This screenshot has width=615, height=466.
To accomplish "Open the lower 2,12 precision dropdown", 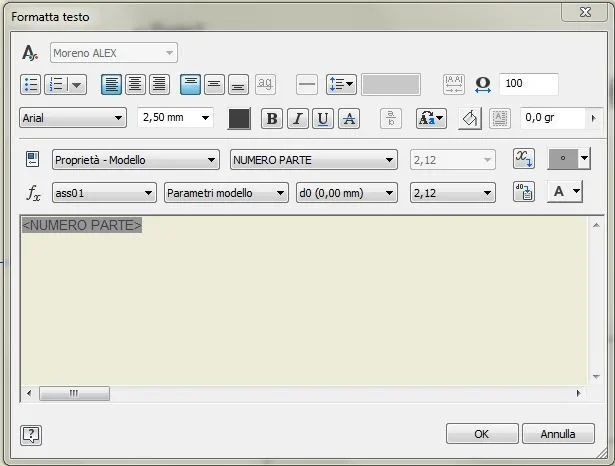I will 453,193.
